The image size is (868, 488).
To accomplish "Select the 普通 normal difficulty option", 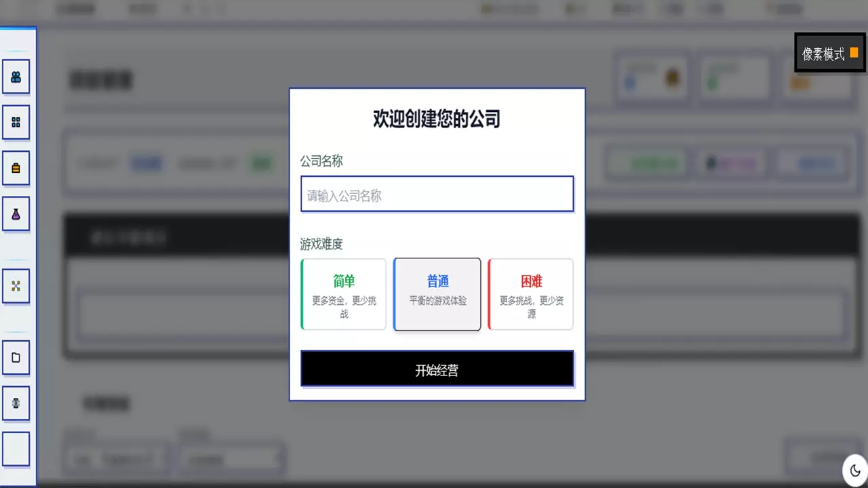I will click(x=437, y=293).
